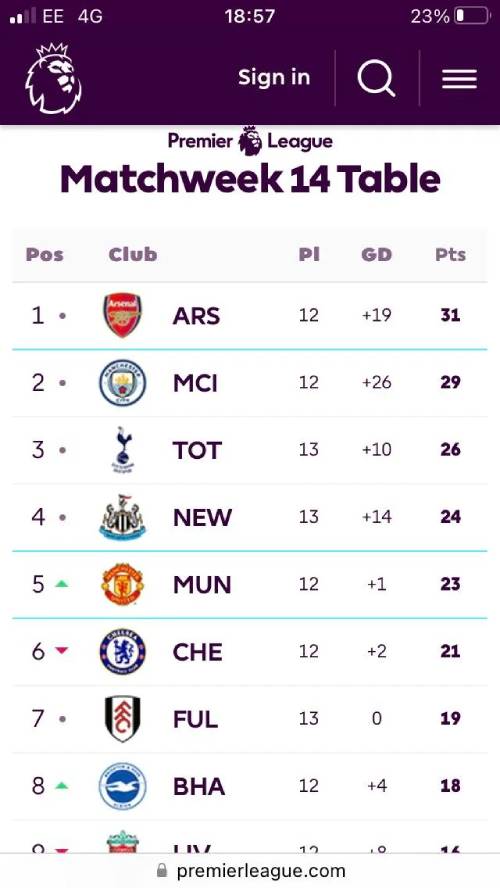Sort table by GD column header
Viewport: 500px width, 888px height.
coord(377,255)
